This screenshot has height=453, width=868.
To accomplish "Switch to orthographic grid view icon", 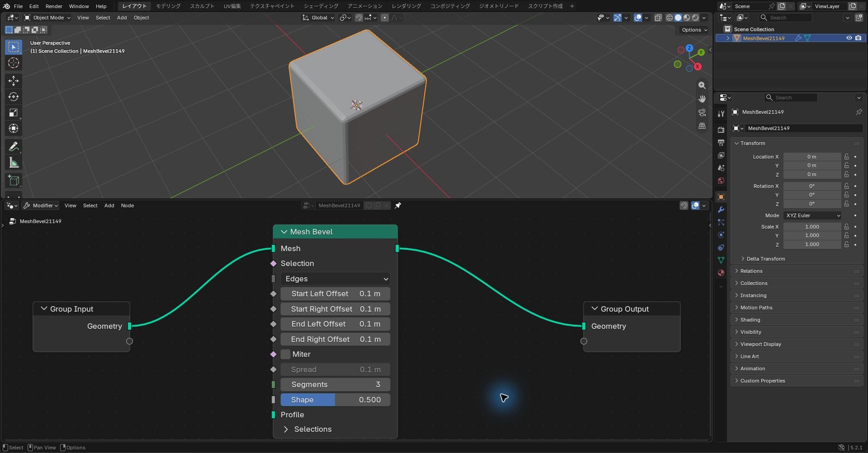I will [702, 126].
